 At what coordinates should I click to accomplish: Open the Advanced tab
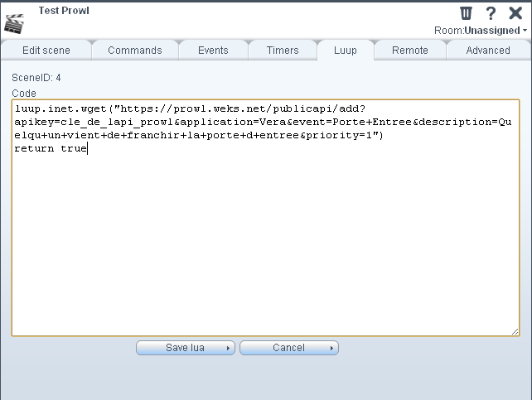point(488,51)
